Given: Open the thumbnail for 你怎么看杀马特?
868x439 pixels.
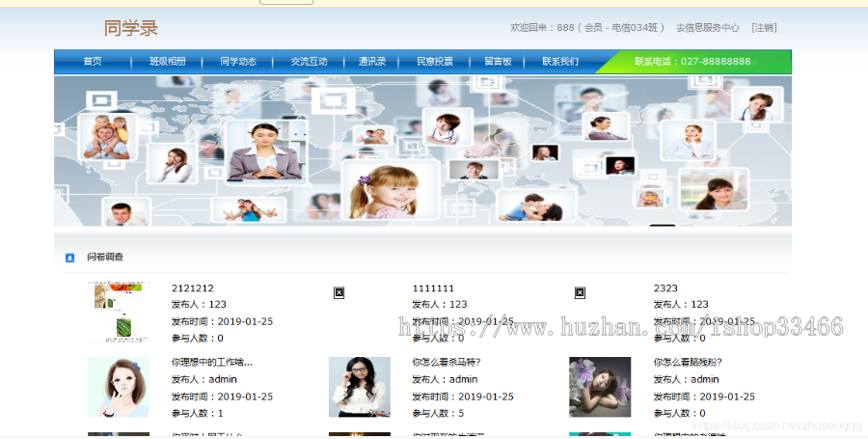Looking at the screenshot, I should click(x=360, y=387).
